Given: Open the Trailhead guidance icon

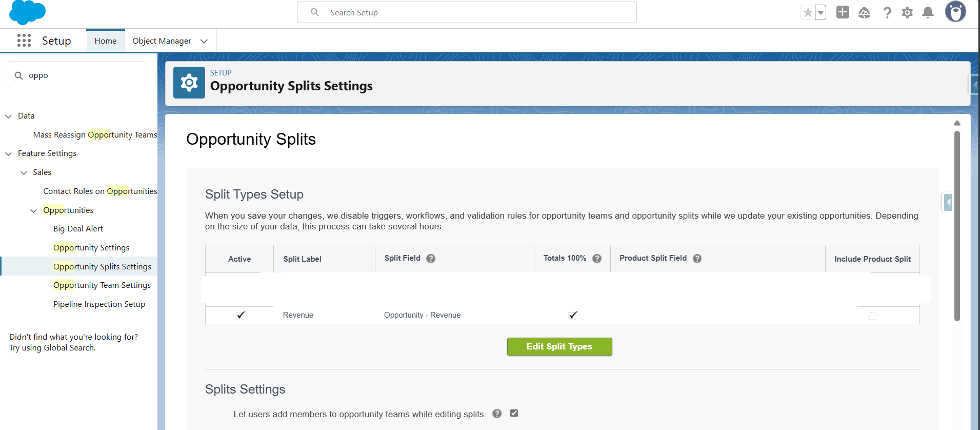Looking at the screenshot, I should 864,12.
